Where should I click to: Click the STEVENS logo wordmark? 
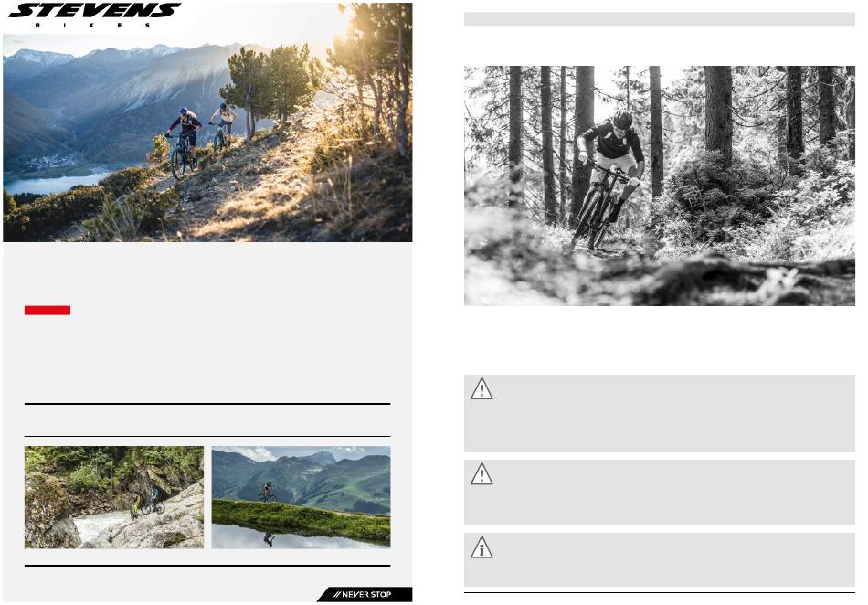[x=95, y=10]
